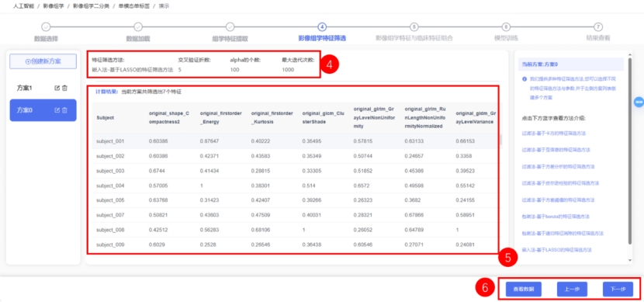Click value 0.87647 in subject_001 row
The height and width of the screenshot is (302, 644).
tap(209, 141)
